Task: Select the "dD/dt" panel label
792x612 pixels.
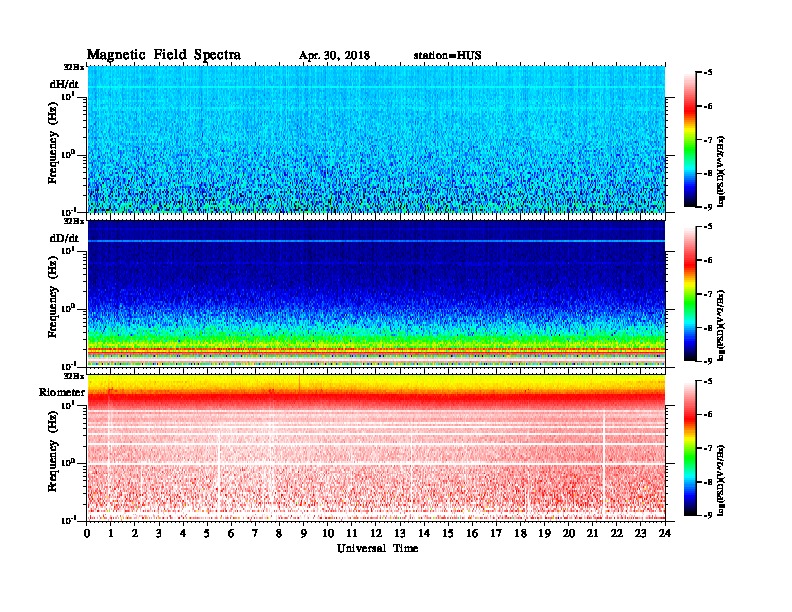Action: coord(64,238)
